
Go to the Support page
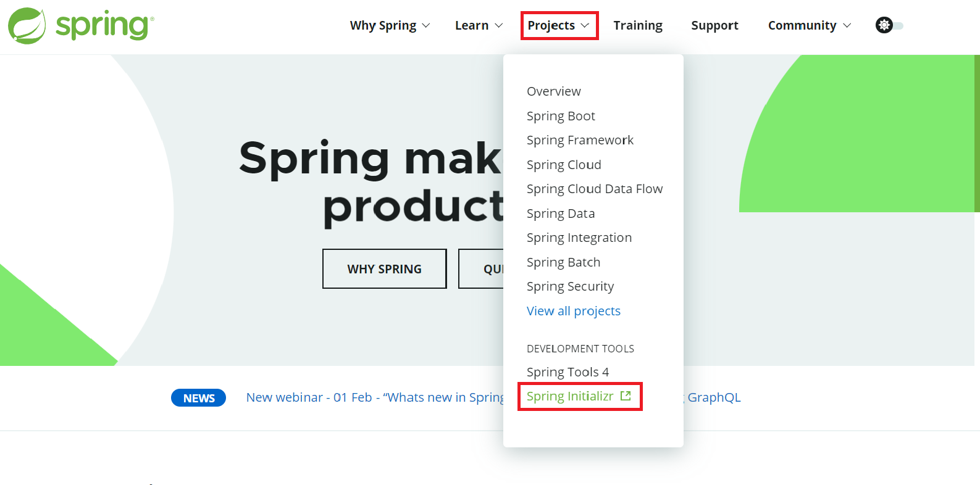pyautogui.click(x=714, y=25)
